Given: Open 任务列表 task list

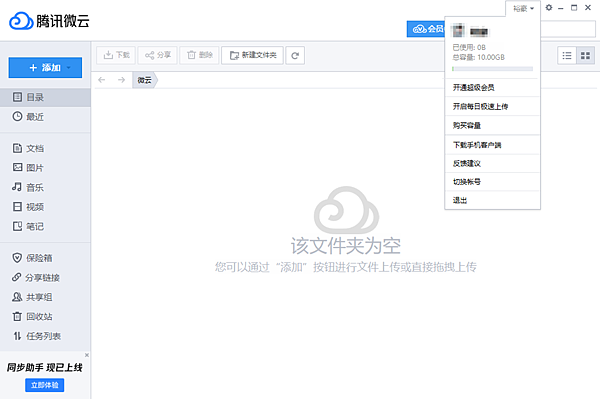Looking at the screenshot, I should pyautogui.click(x=45, y=336).
